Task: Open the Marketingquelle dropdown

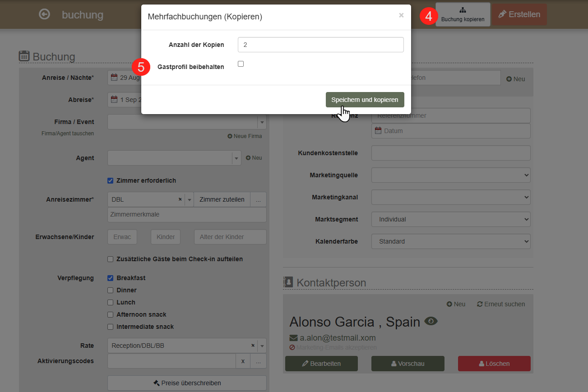Action: tap(451, 175)
